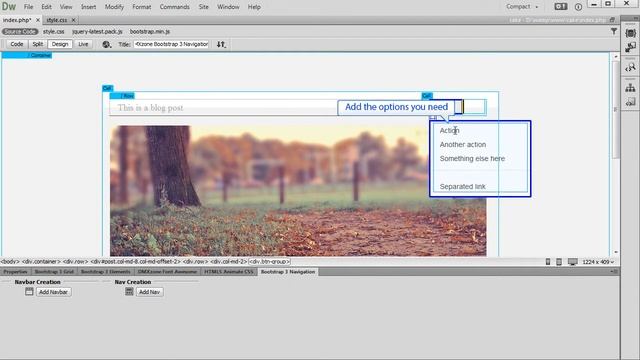The width and height of the screenshot is (640, 360).
Task: Switch to the DMXzone Font Awesome tab
Action: [x=167, y=271]
